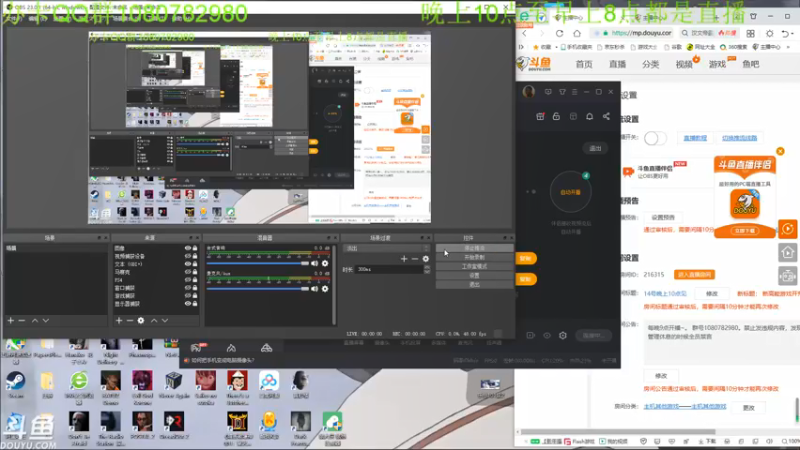Open browser extensions grid icon
The image size is (800, 450).
point(751,33)
